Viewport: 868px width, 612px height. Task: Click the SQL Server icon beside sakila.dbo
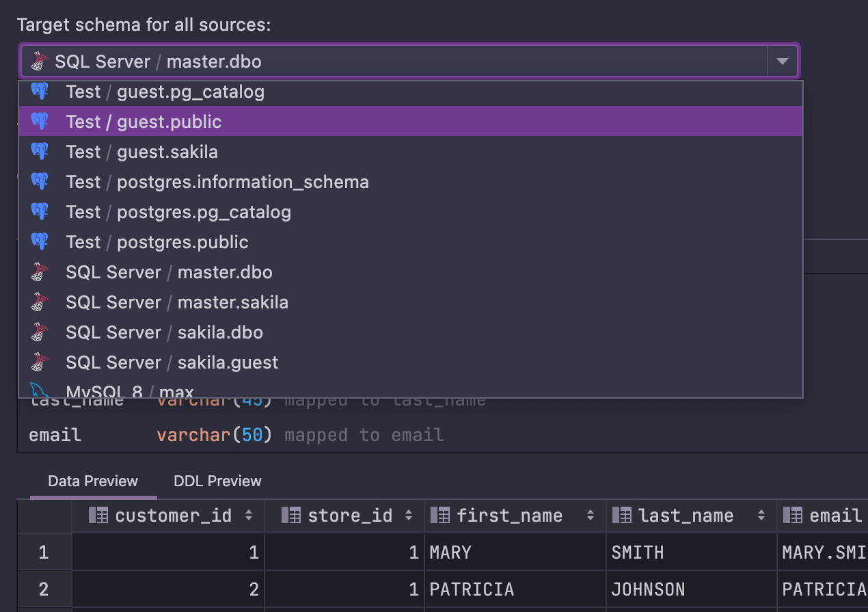[40, 332]
